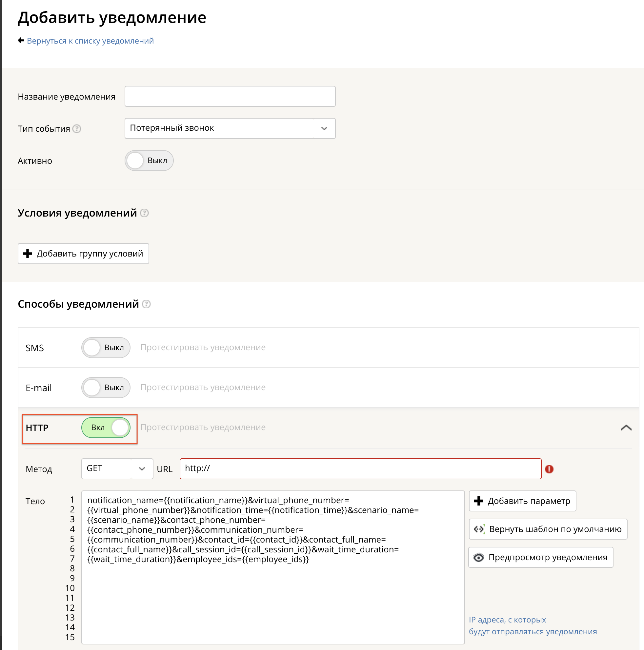This screenshot has height=650, width=644.
Task: Toggle the Активно switch on
Action: (x=149, y=161)
